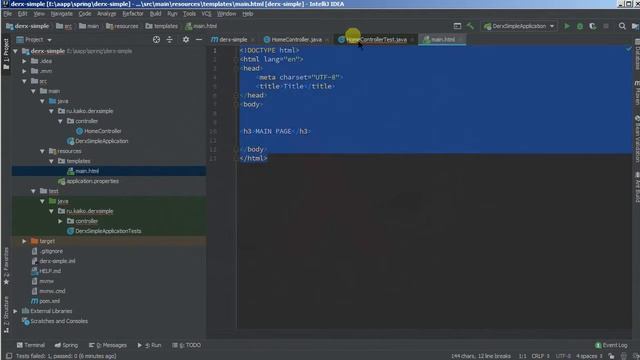Click the UTF-8 encoding status indicator

[563, 356]
